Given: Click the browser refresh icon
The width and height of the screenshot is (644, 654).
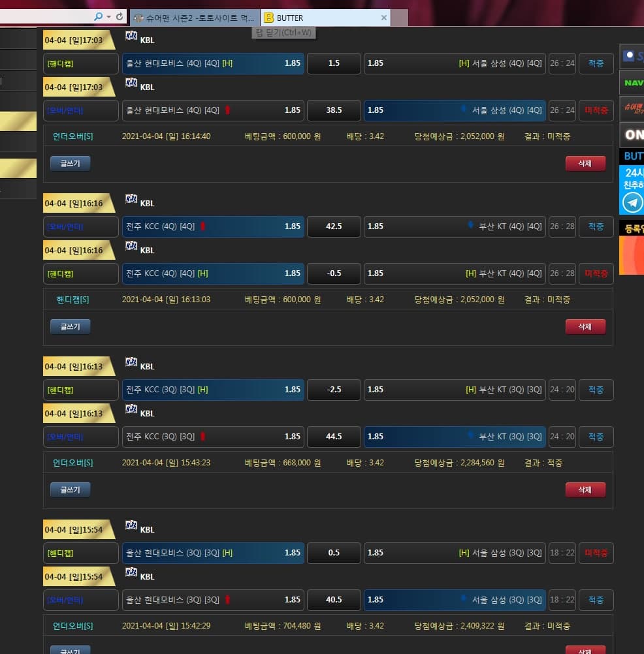Looking at the screenshot, I should coord(120,17).
